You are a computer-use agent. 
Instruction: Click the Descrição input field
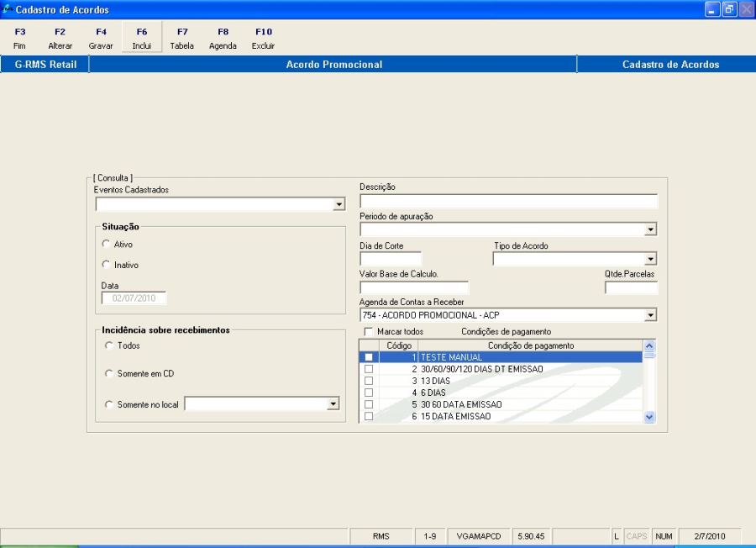[509, 201]
